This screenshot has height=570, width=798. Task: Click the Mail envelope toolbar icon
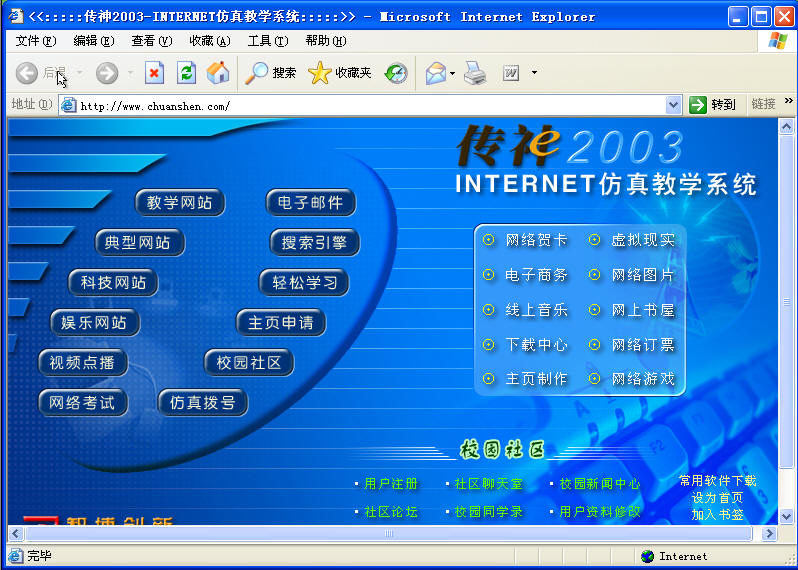pos(435,73)
